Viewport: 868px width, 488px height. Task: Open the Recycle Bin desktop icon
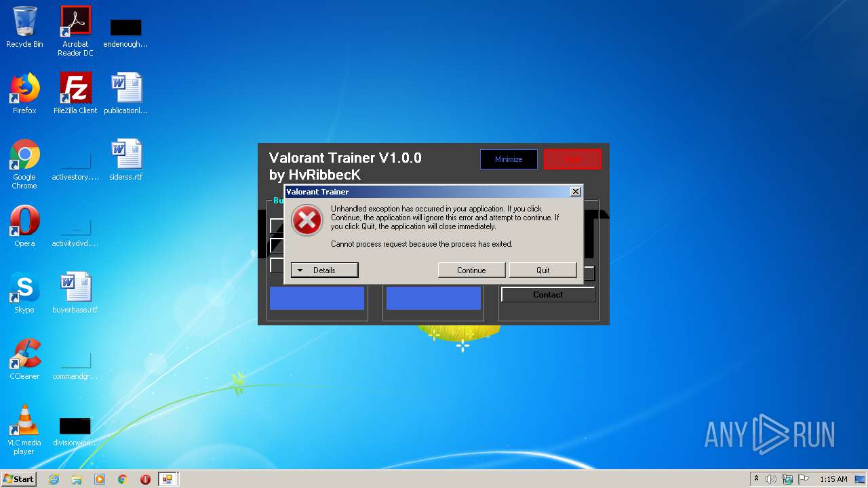(24, 27)
